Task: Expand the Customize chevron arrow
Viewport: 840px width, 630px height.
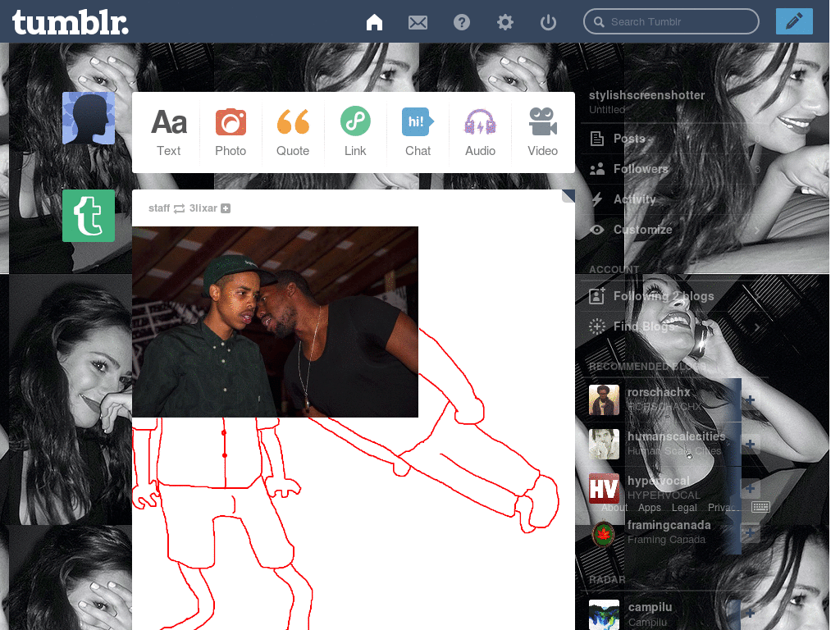Action: click(757, 231)
